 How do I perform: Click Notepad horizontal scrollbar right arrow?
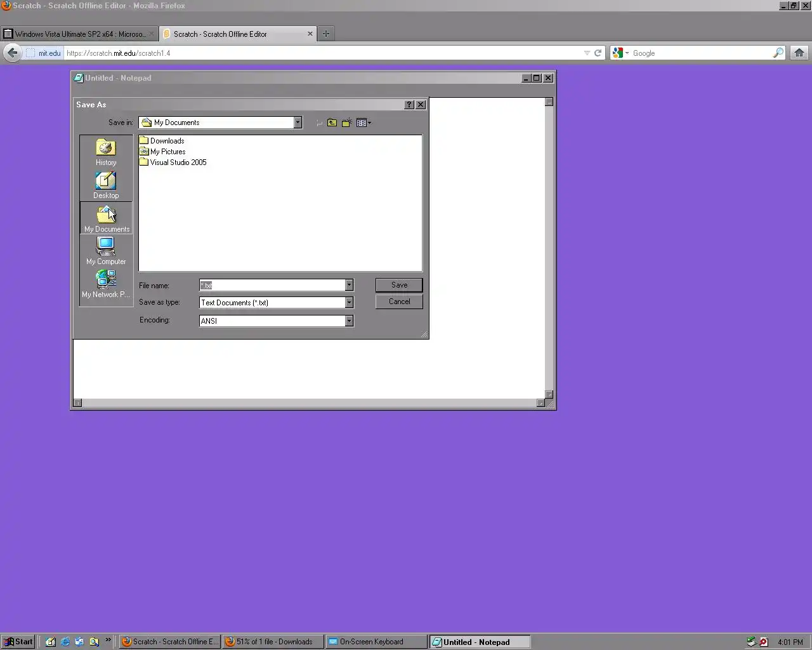(x=540, y=402)
